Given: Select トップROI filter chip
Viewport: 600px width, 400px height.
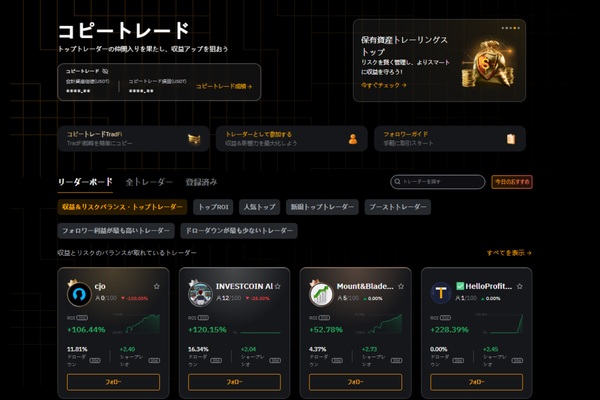Looking at the screenshot, I should [213, 207].
